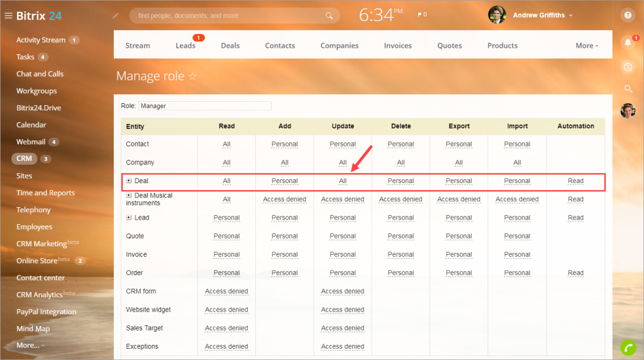Open Workgroups in sidebar
Screen dimensions: 644x360
tap(36, 91)
